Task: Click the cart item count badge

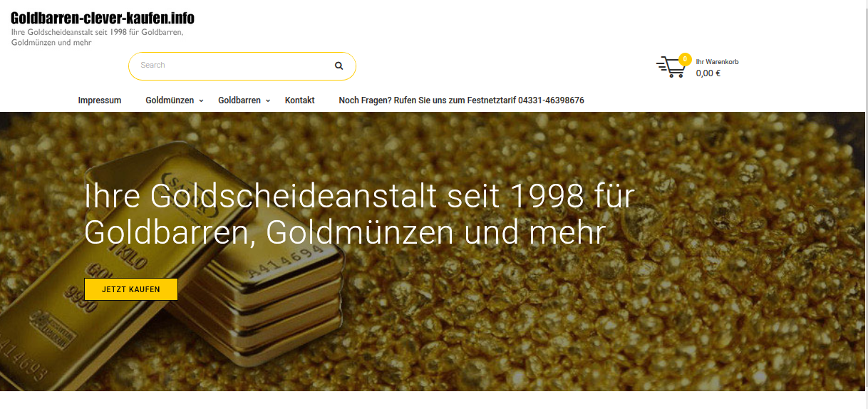Action: 685,59
